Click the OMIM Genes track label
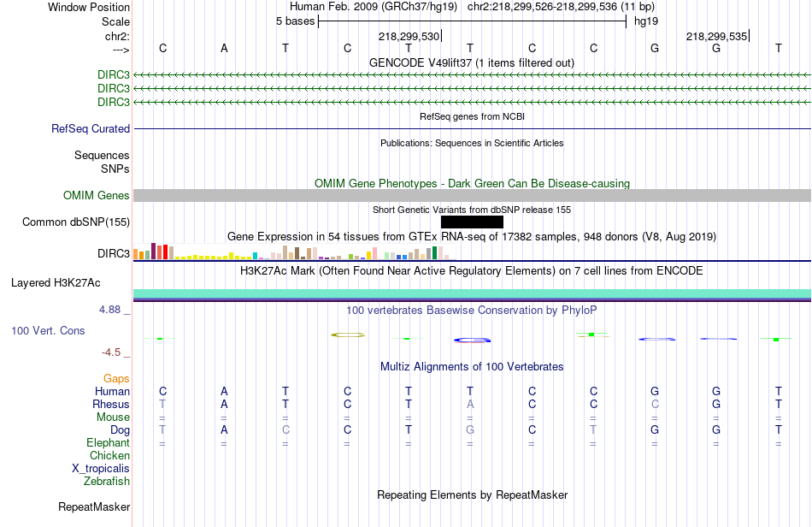812x527 pixels. coord(96,195)
